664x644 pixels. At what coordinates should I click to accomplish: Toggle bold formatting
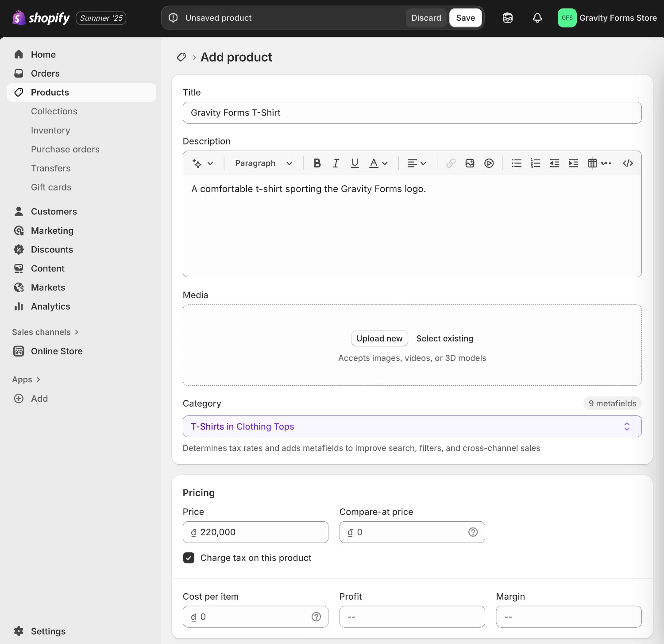[x=317, y=163]
